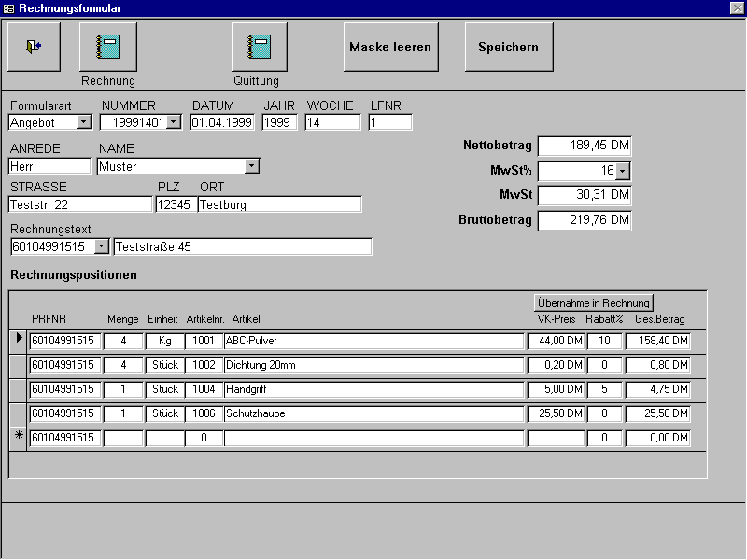
Task: Click the Artikel cell Handgriff
Action: 374,389
